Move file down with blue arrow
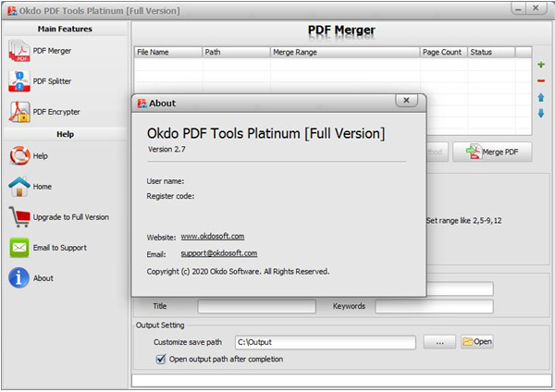Screen dimensions: 555x392 click(x=541, y=113)
